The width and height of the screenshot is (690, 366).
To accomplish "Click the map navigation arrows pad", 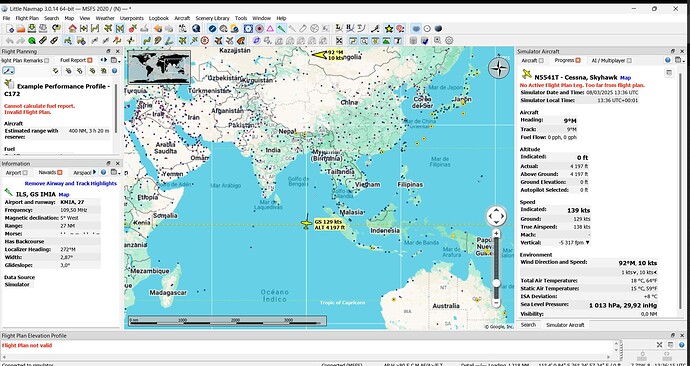I will click(x=496, y=216).
